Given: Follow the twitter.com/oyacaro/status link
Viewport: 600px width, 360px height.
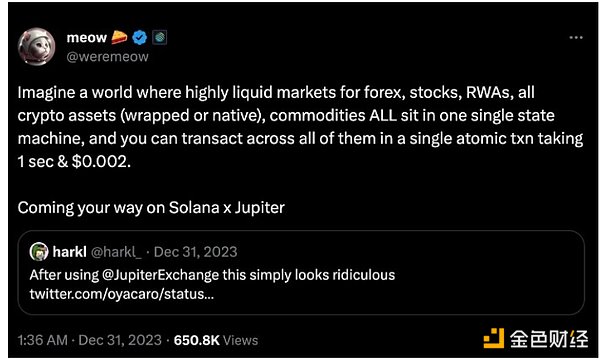Looking at the screenshot, I should [122, 294].
